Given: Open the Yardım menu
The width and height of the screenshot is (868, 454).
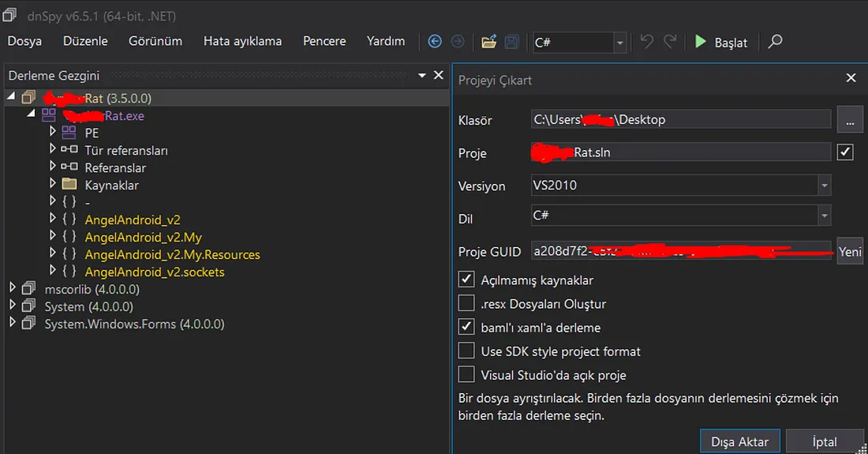Looking at the screenshot, I should (386, 42).
